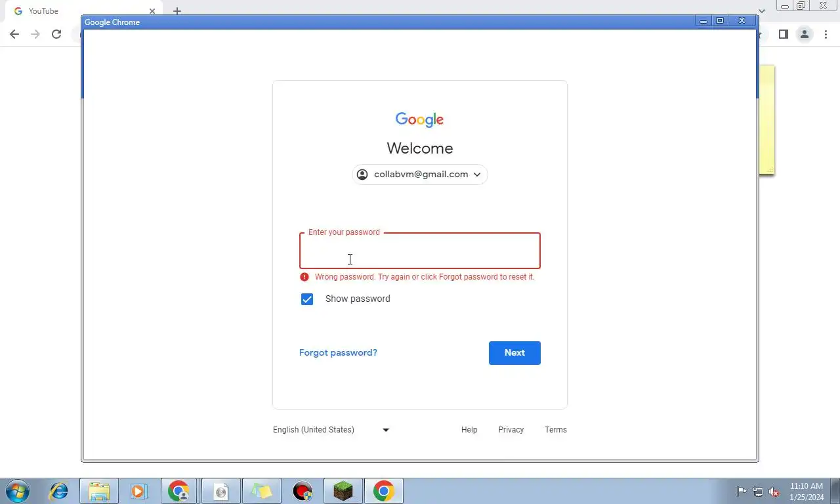
Task: Open the tab search chevron
Action: tap(761, 11)
